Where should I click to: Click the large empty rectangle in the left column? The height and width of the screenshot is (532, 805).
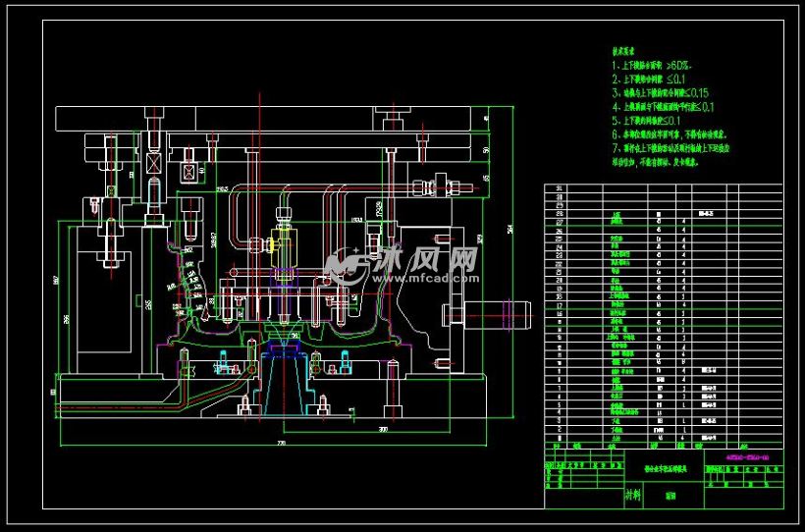[104, 301]
